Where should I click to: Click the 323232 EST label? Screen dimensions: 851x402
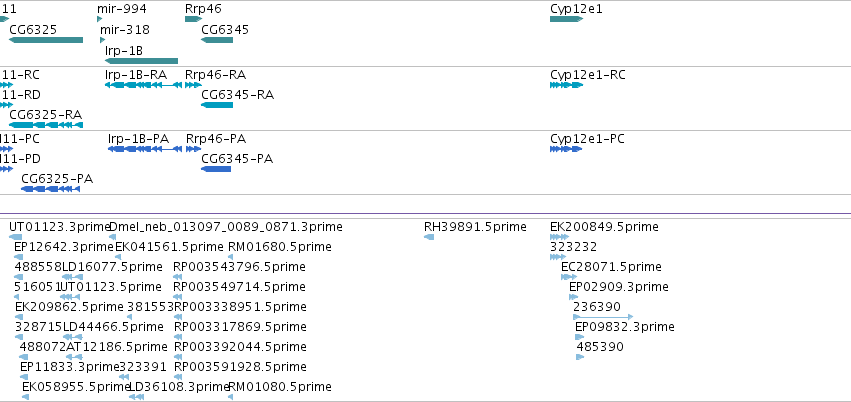click(573, 247)
